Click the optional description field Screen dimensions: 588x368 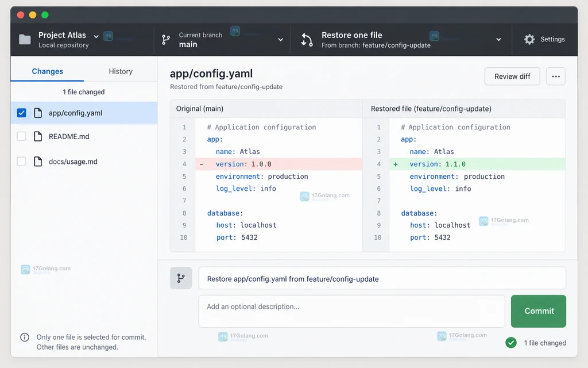(352, 311)
